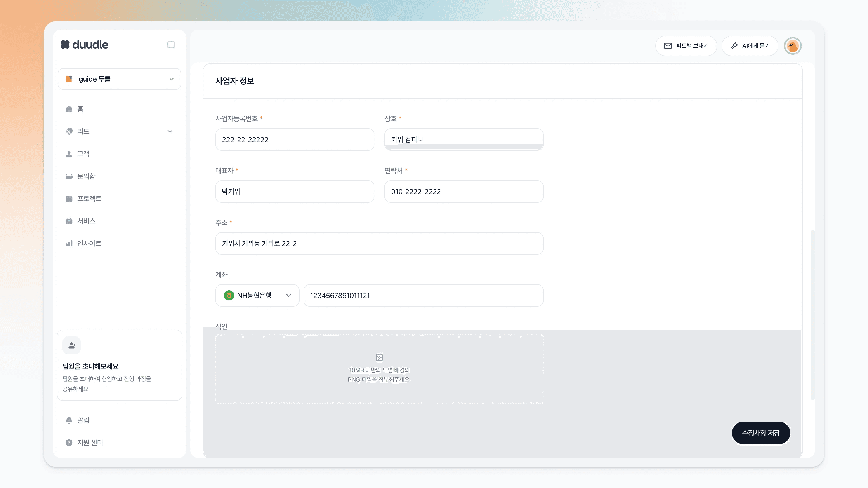Click the image icon in upload area
This screenshot has height=488, width=868.
(380, 357)
